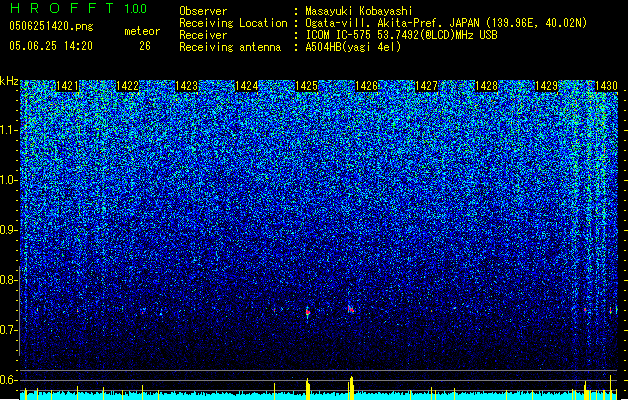Click the Receiving antenna label
Viewport: 629px width, 400px height.
[230, 47]
